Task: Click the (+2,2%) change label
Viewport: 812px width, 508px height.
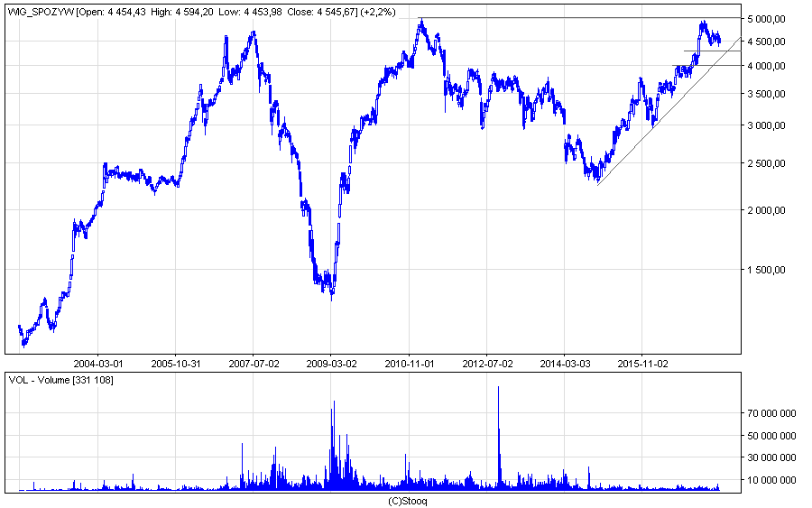Action: tap(380, 12)
